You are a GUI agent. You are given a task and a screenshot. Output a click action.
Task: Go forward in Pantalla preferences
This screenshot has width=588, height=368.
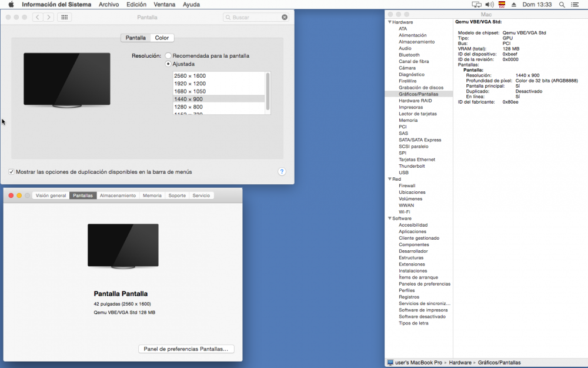(48, 17)
